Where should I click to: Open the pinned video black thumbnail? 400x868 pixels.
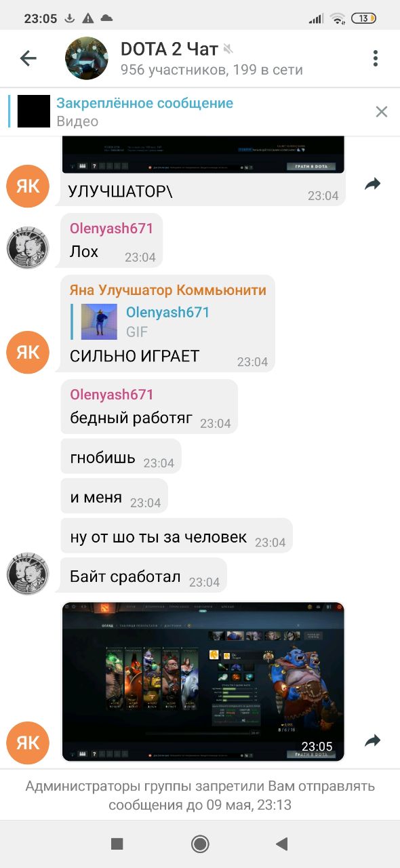tap(34, 112)
